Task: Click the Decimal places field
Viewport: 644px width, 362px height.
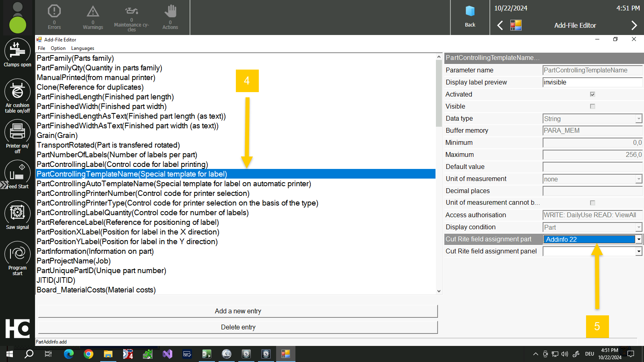Action: (592, 191)
